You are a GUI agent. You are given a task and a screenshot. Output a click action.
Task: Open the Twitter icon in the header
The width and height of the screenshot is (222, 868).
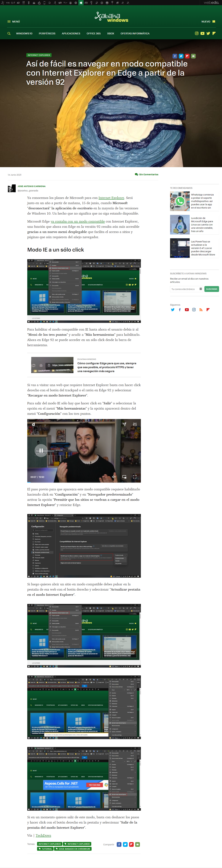click(208, 33)
